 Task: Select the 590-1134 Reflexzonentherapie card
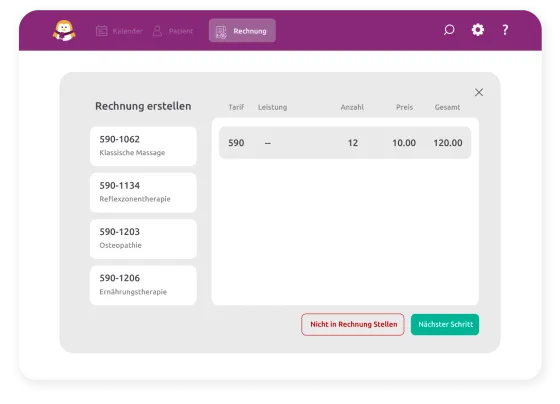(143, 193)
